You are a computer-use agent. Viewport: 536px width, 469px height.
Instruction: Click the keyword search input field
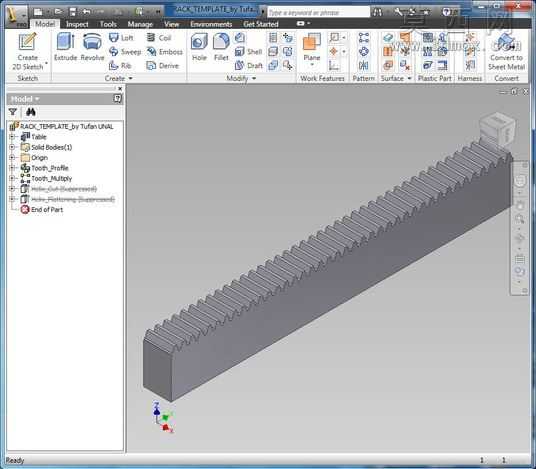click(318, 12)
